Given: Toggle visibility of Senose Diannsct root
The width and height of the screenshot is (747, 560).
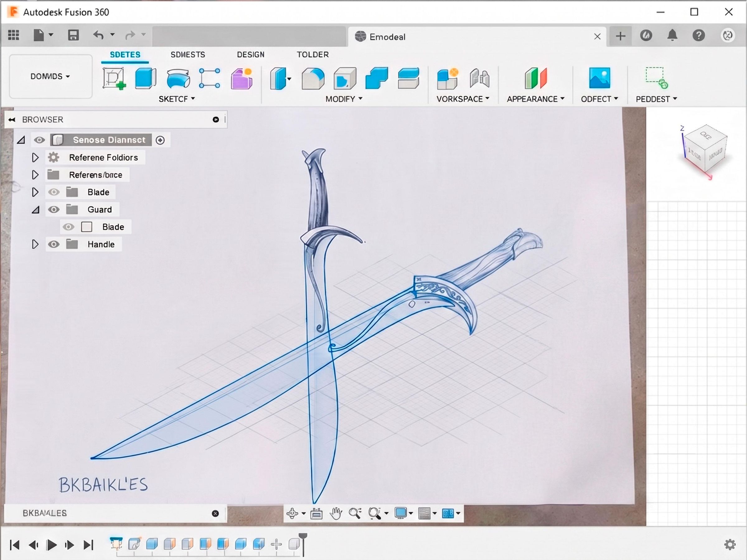Looking at the screenshot, I should click(x=39, y=140).
